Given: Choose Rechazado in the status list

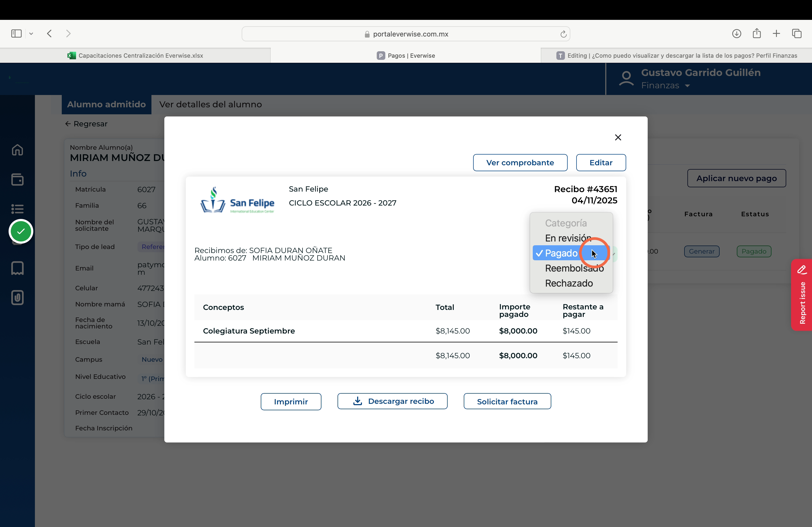Looking at the screenshot, I should tap(571, 283).
